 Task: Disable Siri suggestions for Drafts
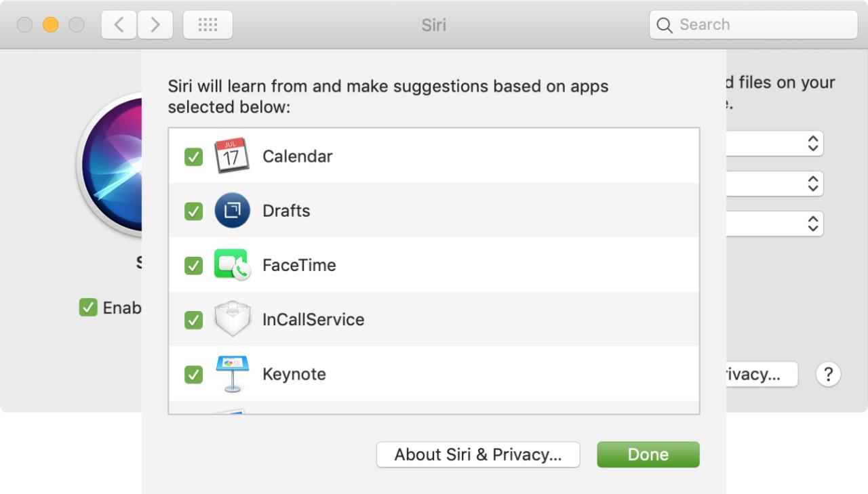click(x=193, y=211)
